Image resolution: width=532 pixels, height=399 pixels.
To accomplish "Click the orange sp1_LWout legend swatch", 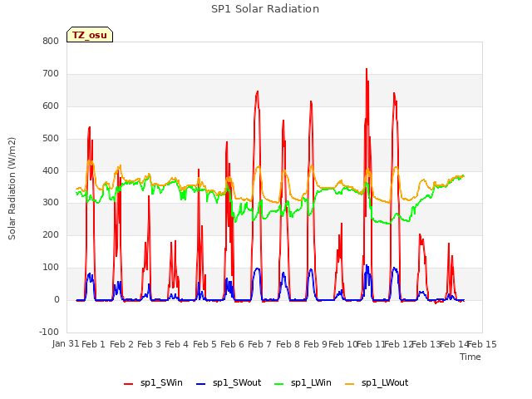I will coord(349,384).
